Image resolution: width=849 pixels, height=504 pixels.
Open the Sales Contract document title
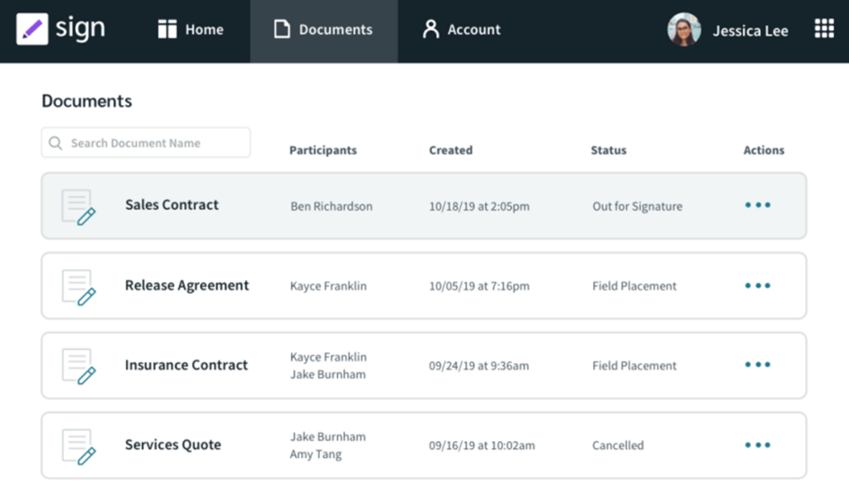tap(172, 205)
